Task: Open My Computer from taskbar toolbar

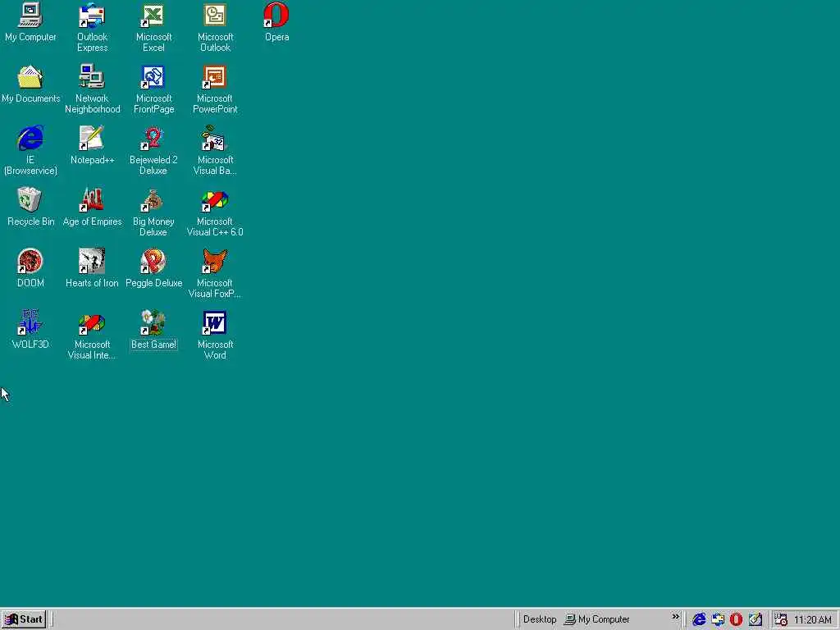Action: pyautogui.click(x=597, y=619)
